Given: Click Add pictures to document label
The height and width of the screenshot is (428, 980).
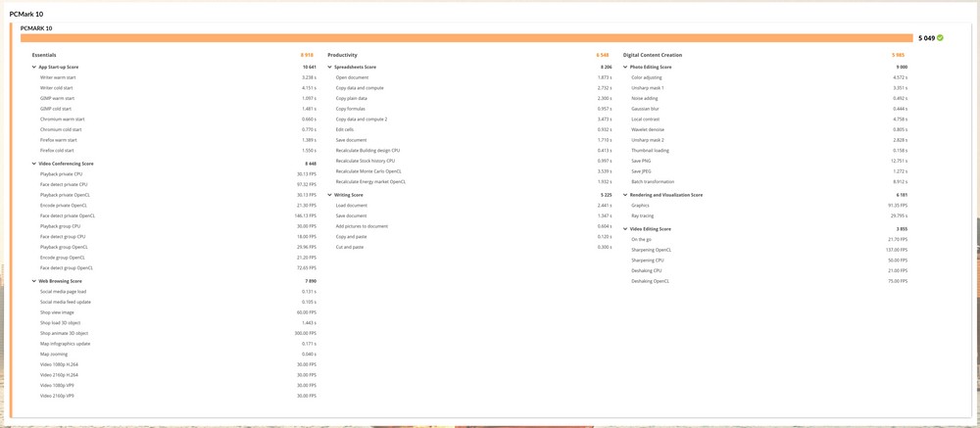Looking at the screenshot, I should [362, 225].
